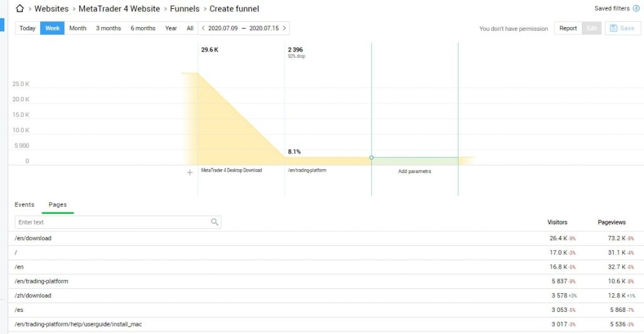The image size is (644, 334).
Task: Open the date range 2020.07.09 – 2020.07.15 picker
Action: click(x=243, y=28)
